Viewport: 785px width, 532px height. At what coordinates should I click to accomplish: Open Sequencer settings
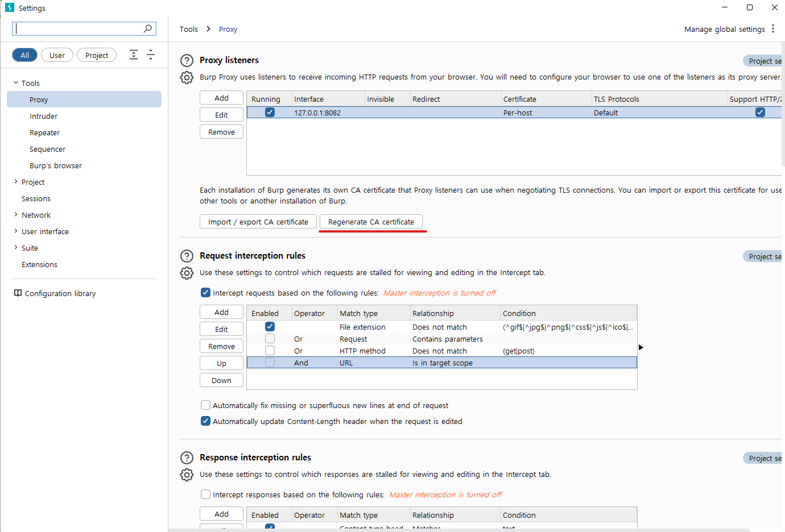click(48, 149)
